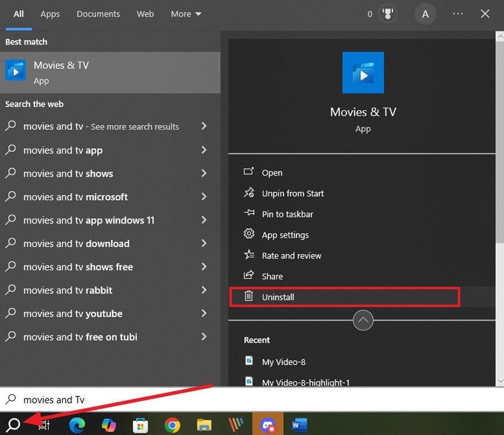Click the right panel vertical scrollbar
The image size is (504, 435).
[500, 142]
